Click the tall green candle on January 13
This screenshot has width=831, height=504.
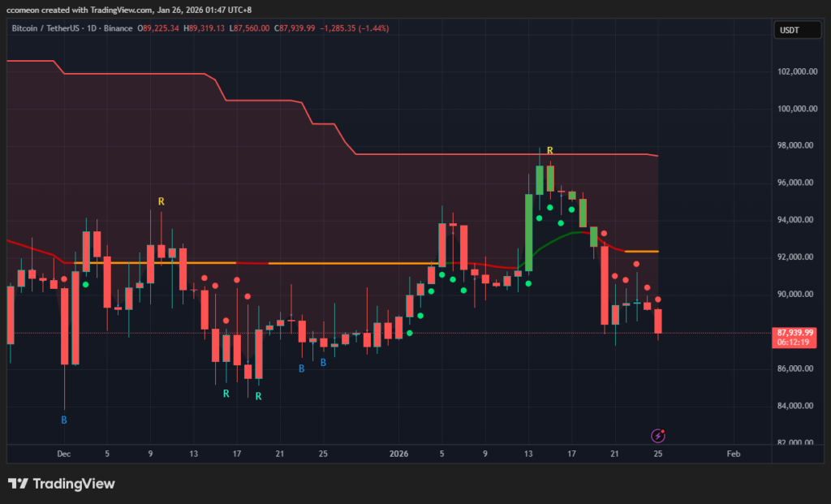click(x=529, y=231)
